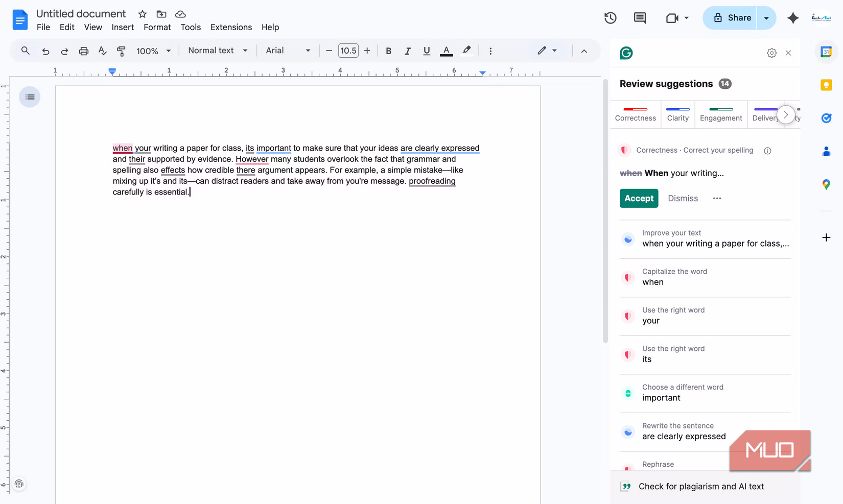
Task: Open Google Calendar in the side panel
Action: [826, 52]
